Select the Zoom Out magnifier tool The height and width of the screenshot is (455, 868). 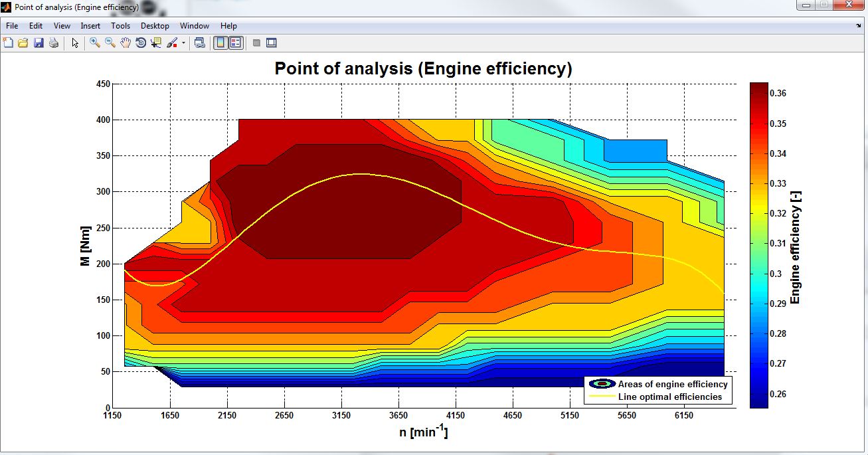(110, 43)
